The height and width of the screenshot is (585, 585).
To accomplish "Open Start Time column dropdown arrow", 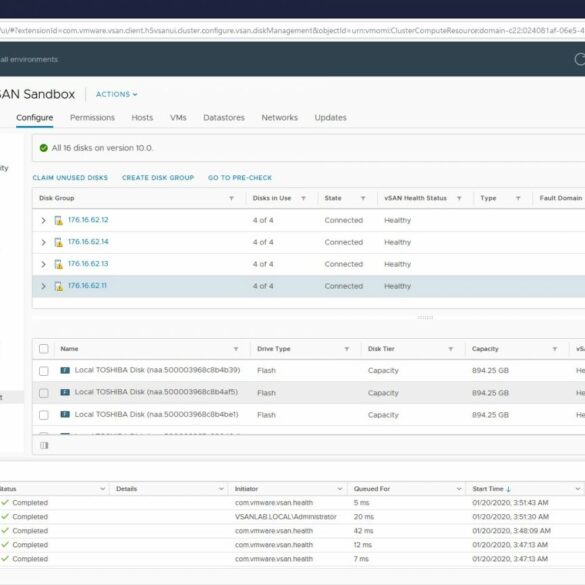I will 578,489.
